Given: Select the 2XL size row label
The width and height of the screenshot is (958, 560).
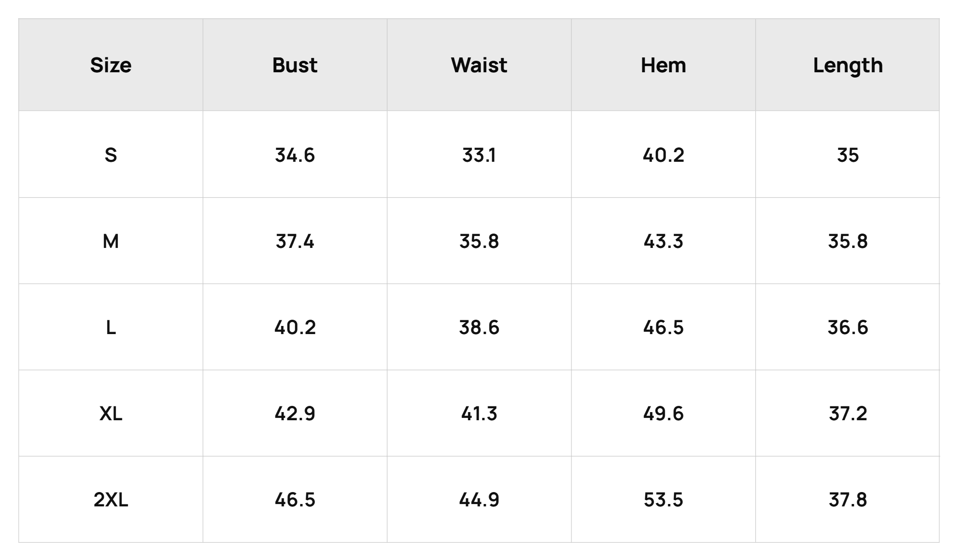Looking at the screenshot, I should [x=111, y=500].
